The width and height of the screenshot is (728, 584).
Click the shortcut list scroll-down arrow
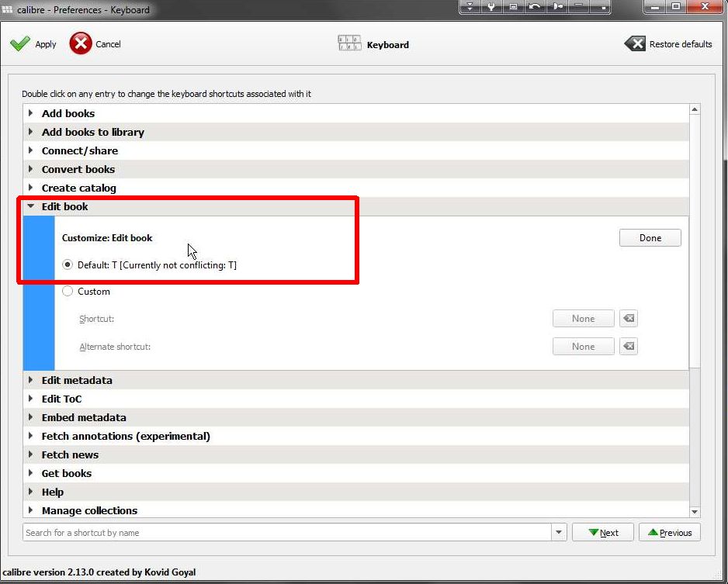coord(695,512)
